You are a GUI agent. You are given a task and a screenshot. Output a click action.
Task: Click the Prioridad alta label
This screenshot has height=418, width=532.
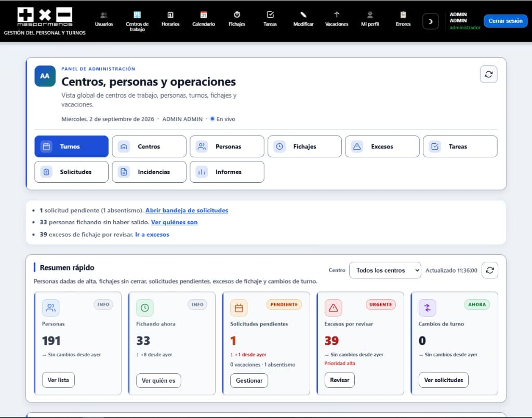click(340, 363)
